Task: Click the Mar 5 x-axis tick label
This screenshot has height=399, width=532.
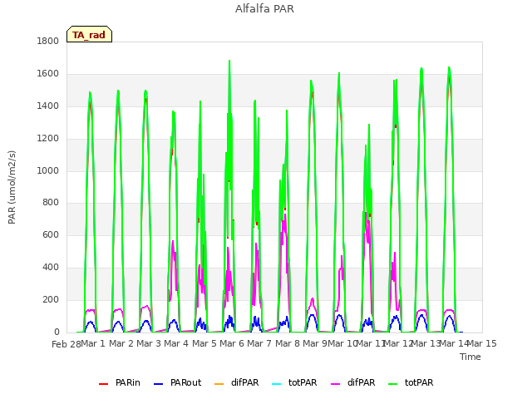Action: pyautogui.click(x=204, y=343)
